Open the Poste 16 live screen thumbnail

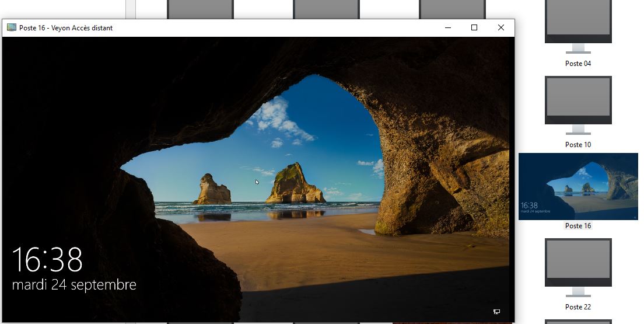click(x=578, y=187)
